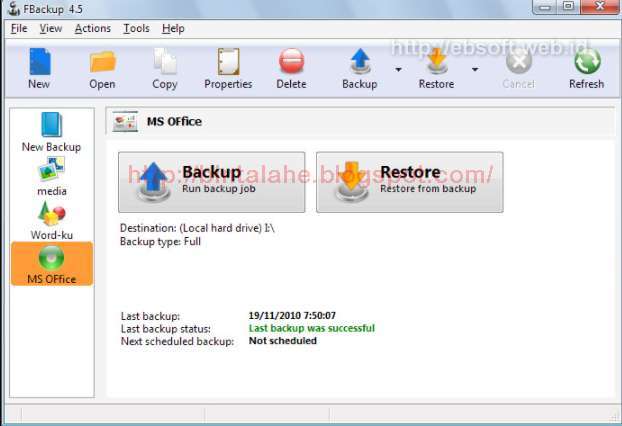Run backup job with the large Backup button

(x=211, y=182)
